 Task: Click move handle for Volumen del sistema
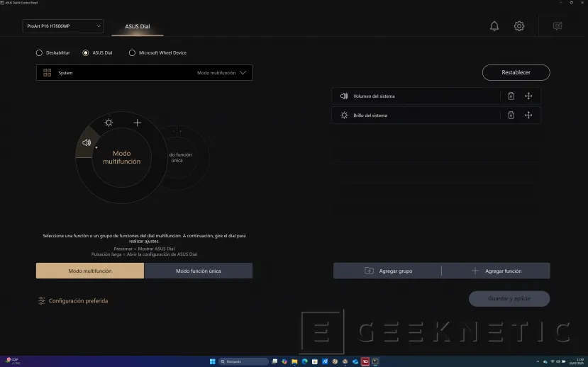(528, 96)
